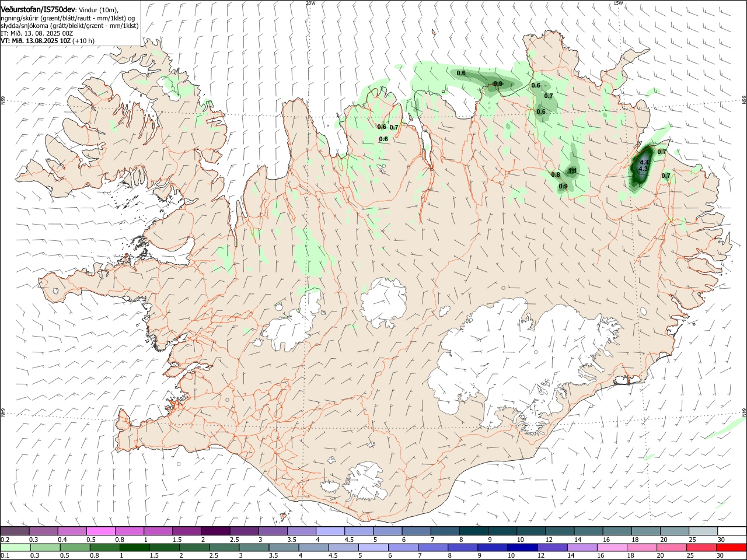Click the rain-scale swatch labeled 2
The height and width of the screenshot is (560, 747).
coord(195,547)
